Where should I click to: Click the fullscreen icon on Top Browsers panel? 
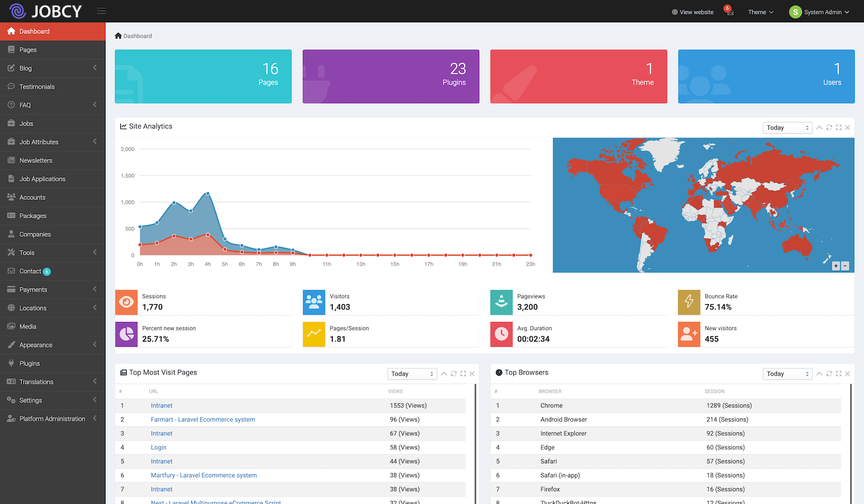point(838,374)
